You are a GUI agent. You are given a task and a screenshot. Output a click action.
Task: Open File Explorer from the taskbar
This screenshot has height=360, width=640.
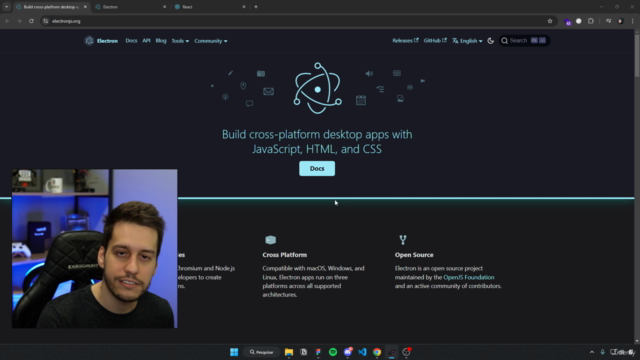289,352
